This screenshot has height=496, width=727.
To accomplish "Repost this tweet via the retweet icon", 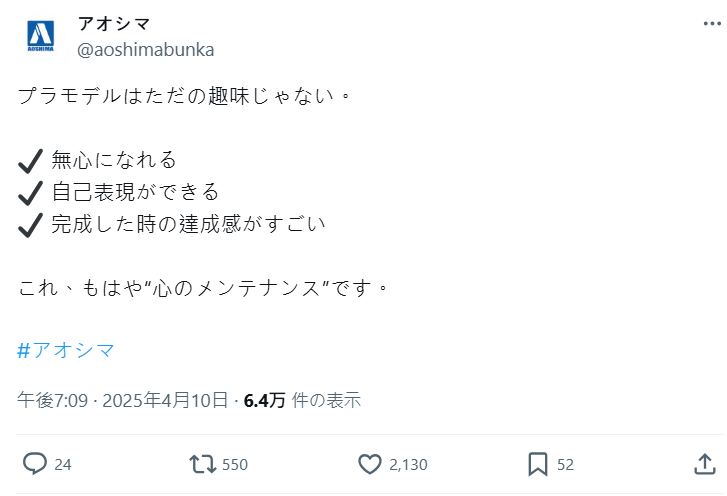I will tap(201, 464).
